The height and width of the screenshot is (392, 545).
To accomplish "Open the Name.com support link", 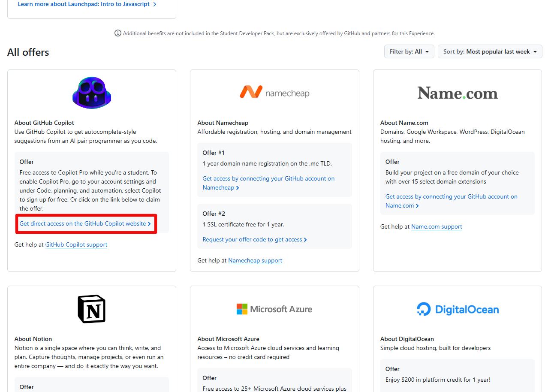I will pyautogui.click(x=437, y=226).
